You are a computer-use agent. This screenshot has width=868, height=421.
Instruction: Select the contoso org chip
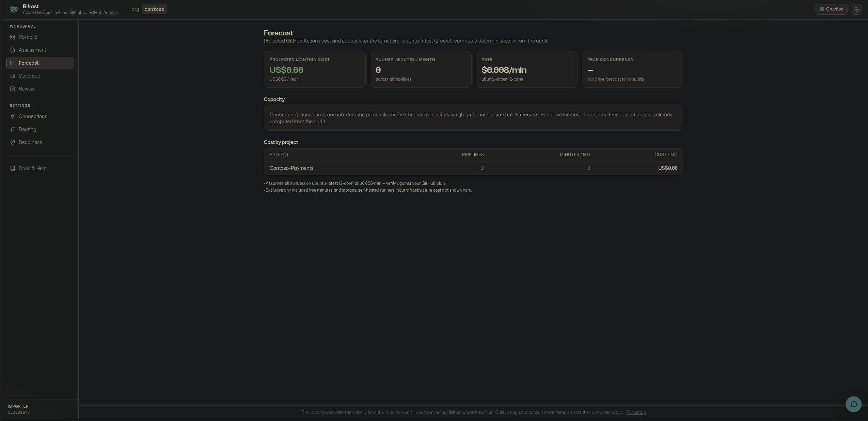point(154,9)
